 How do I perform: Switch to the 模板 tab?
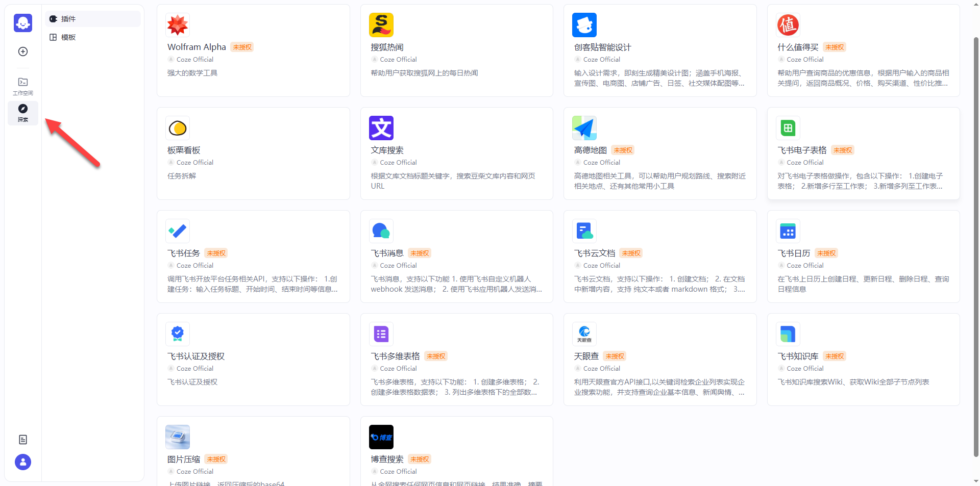tap(69, 37)
